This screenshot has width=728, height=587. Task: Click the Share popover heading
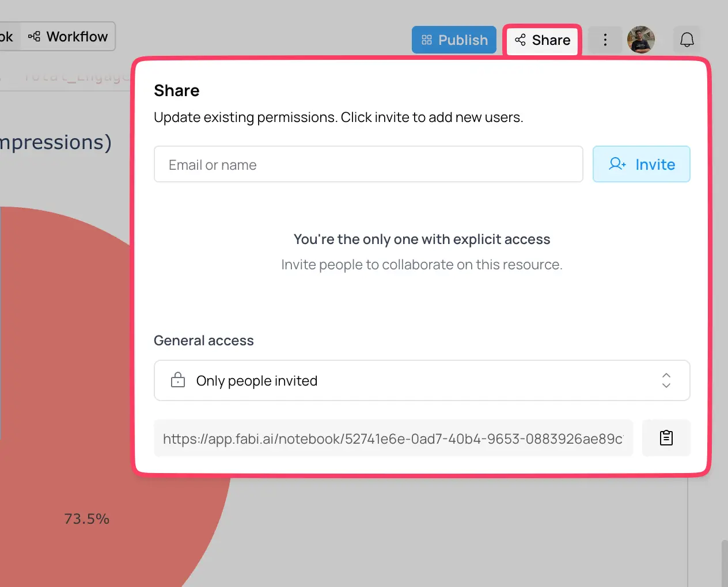177,90
